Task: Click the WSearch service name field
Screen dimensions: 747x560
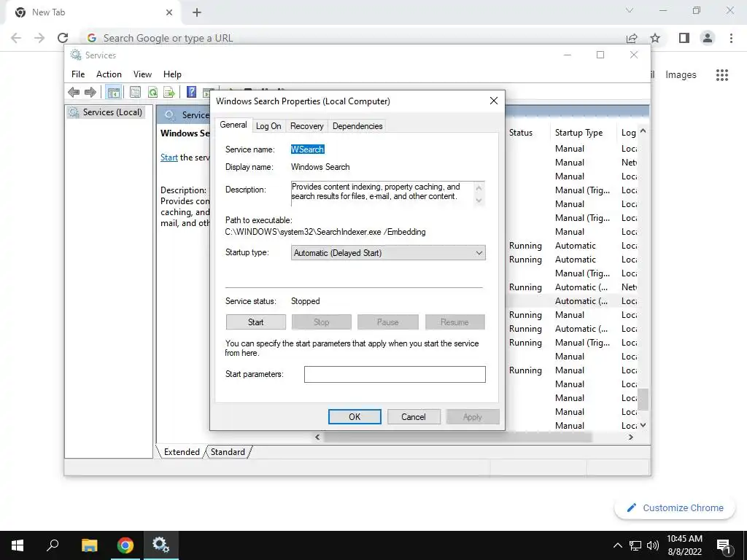Action: [x=307, y=149]
